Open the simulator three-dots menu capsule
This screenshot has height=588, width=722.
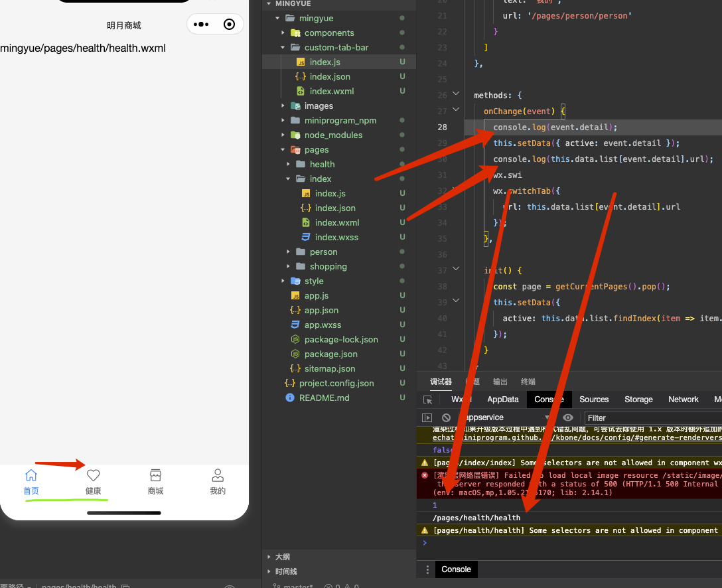[201, 25]
